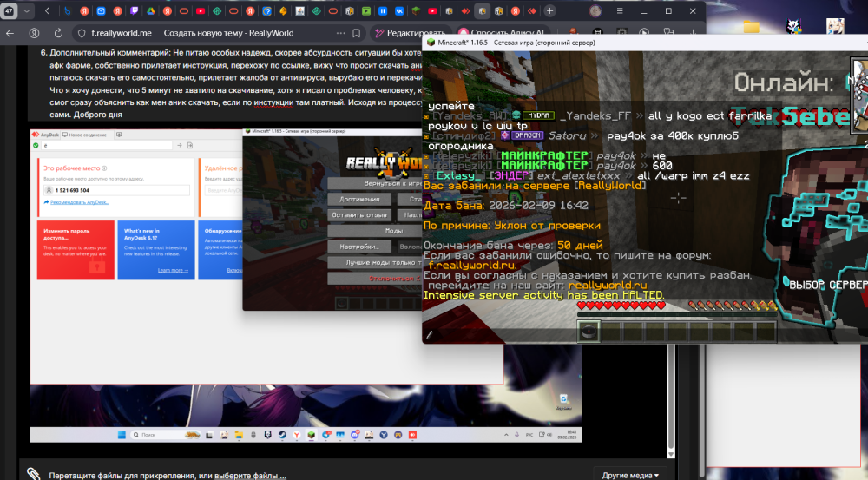Switch to the Minecraft grass block tab
Viewport: 868px width, 480px height.
[416, 11]
